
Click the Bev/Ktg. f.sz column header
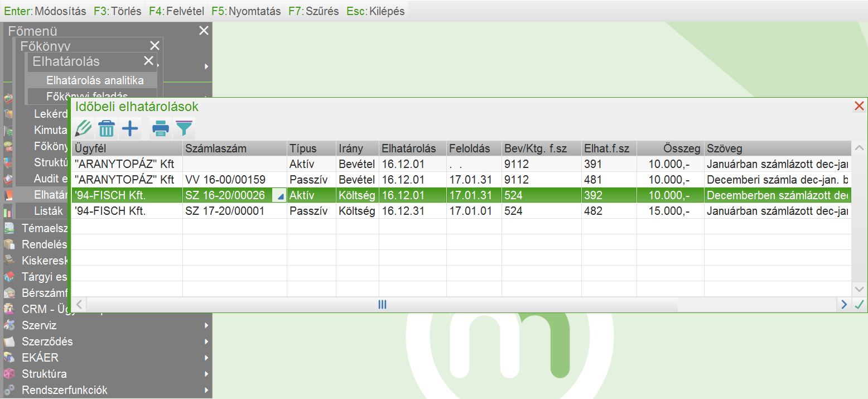[542, 148]
